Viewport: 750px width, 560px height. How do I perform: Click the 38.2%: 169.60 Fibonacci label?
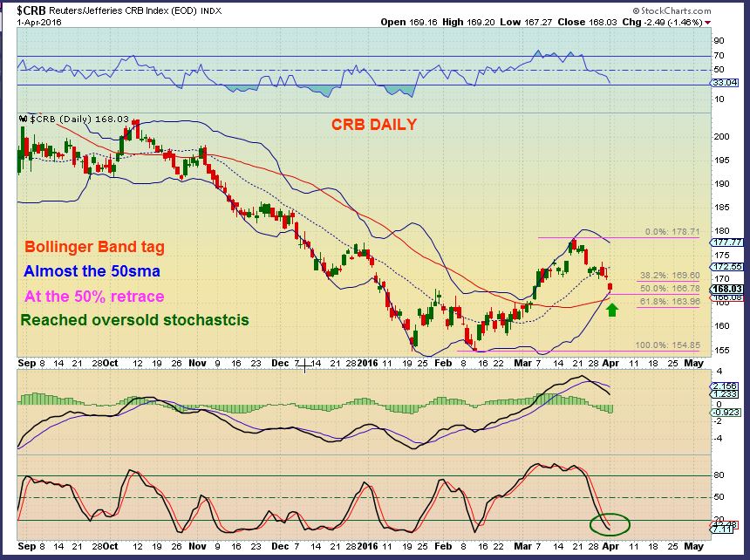(x=670, y=276)
